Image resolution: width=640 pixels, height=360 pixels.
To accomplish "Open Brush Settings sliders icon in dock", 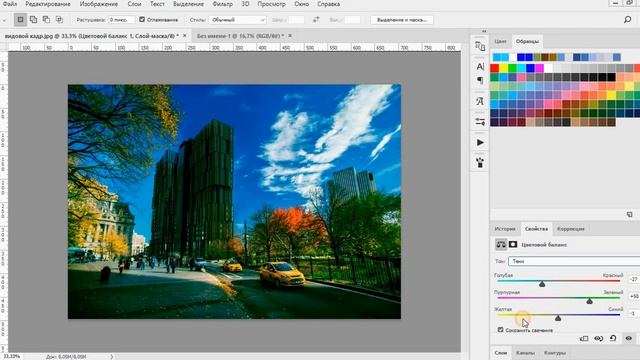I will [x=480, y=122].
